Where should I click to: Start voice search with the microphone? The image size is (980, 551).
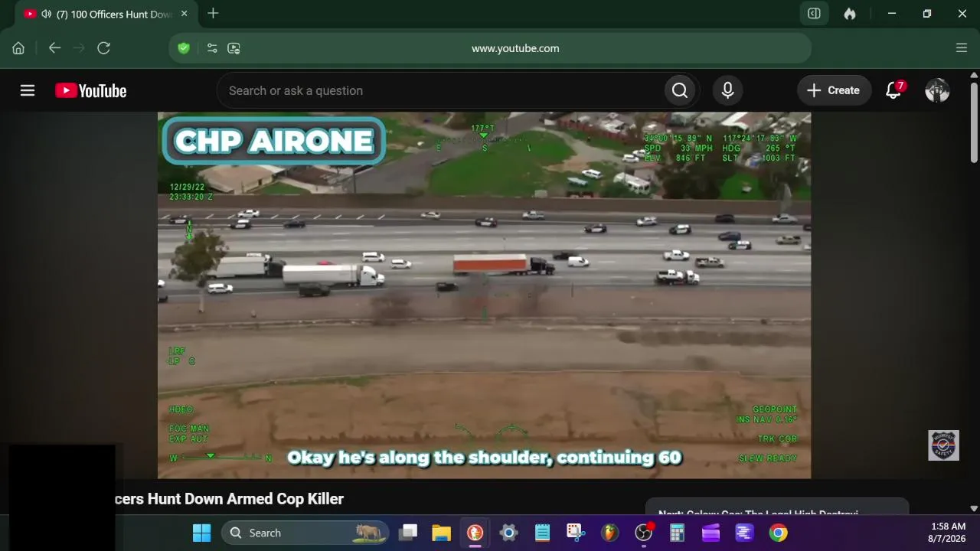tap(727, 90)
